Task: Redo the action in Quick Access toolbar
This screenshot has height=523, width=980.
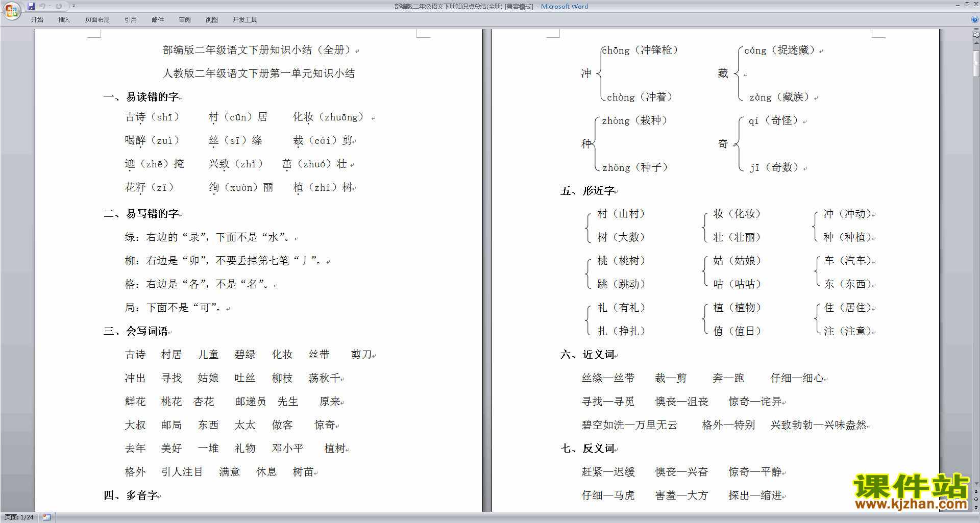Action: tap(59, 6)
